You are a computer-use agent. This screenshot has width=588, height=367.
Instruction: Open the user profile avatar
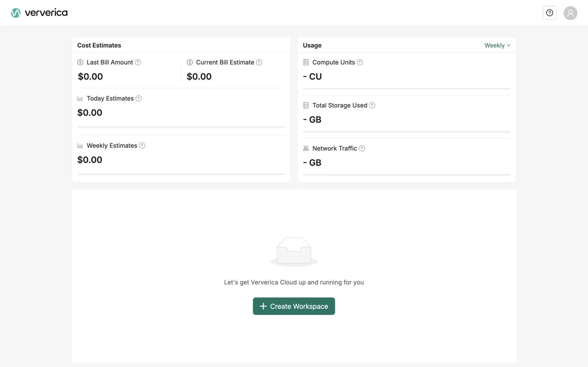(570, 13)
